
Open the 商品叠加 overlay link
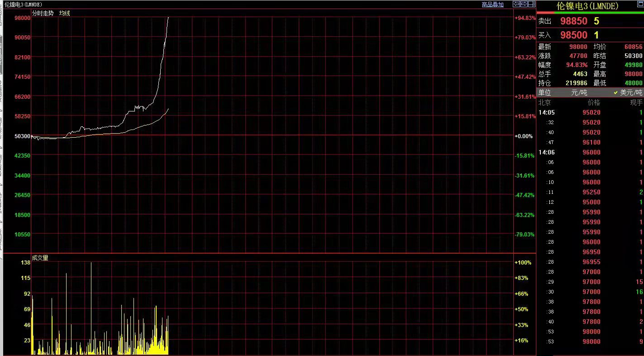click(x=492, y=5)
